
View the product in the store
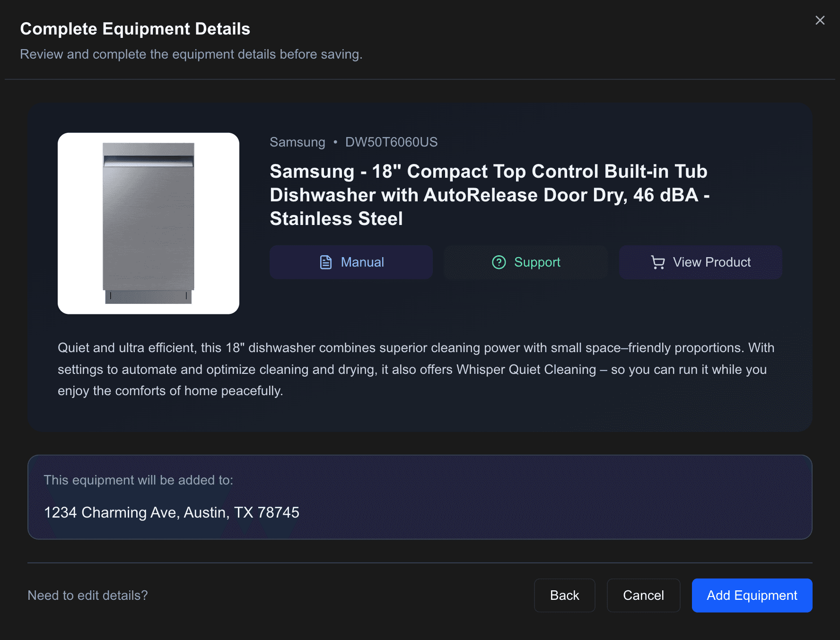pos(700,262)
